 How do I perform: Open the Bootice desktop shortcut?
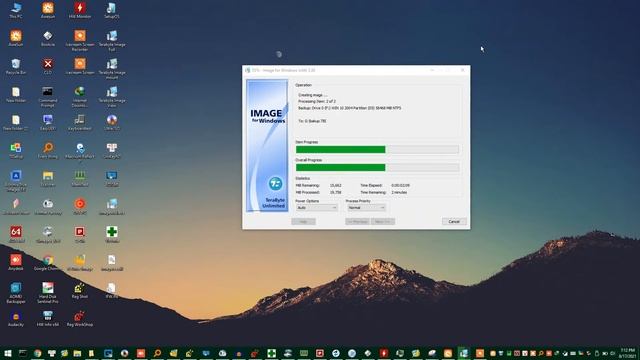(48, 38)
